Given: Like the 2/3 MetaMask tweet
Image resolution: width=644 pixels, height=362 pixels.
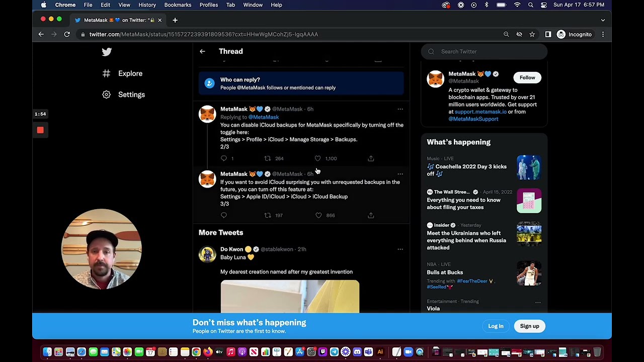Looking at the screenshot, I should 317,158.
